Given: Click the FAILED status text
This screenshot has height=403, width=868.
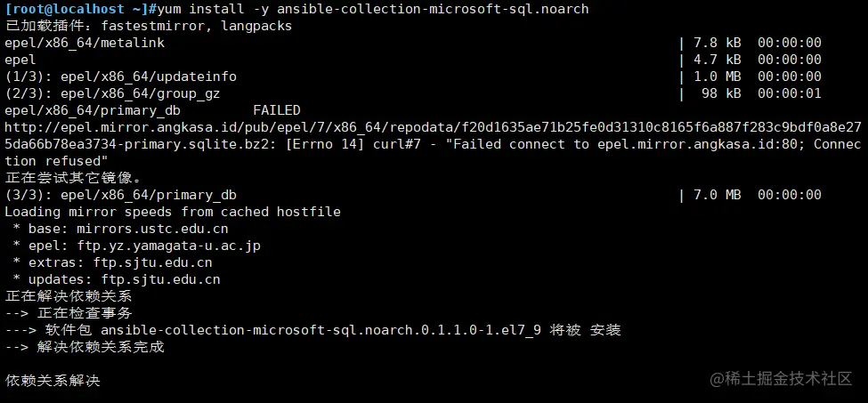Looking at the screenshot, I should coord(277,110).
